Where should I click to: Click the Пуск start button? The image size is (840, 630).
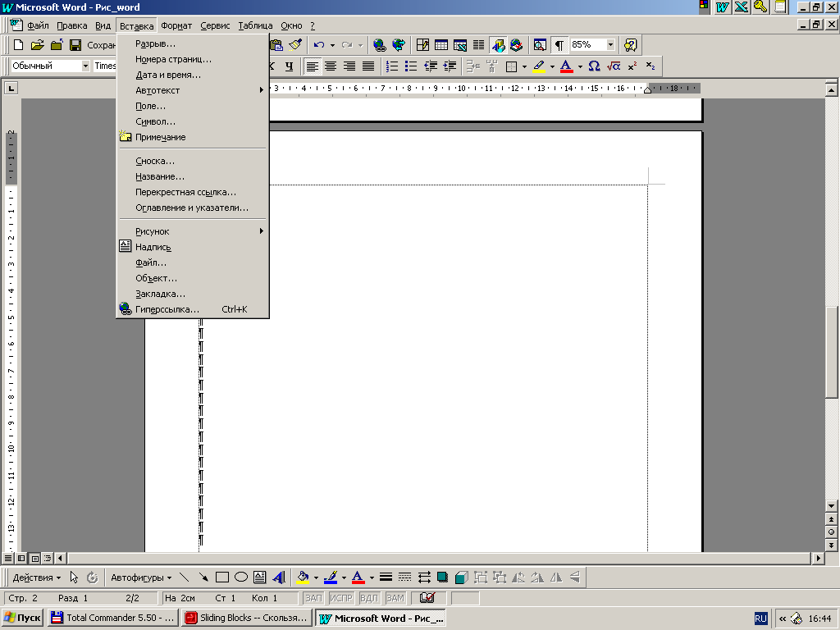coord(22,618)
